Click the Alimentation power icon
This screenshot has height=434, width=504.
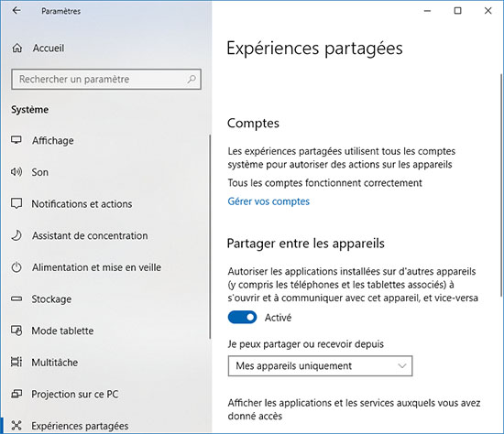(x=16, y=267)
